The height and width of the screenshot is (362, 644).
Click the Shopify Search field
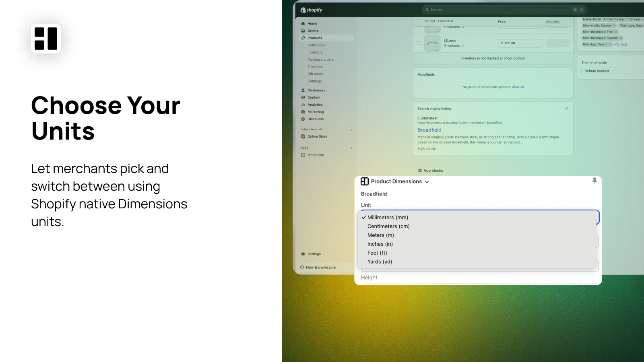504,10
